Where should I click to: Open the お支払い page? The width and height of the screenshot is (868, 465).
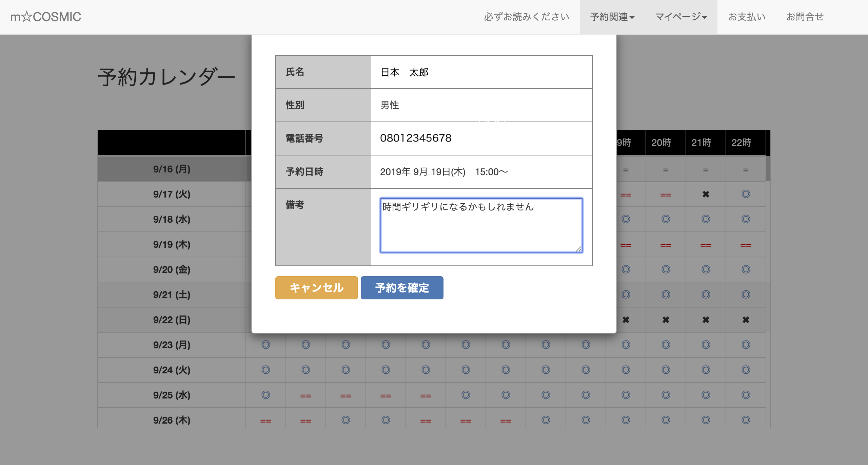(747, 17)
